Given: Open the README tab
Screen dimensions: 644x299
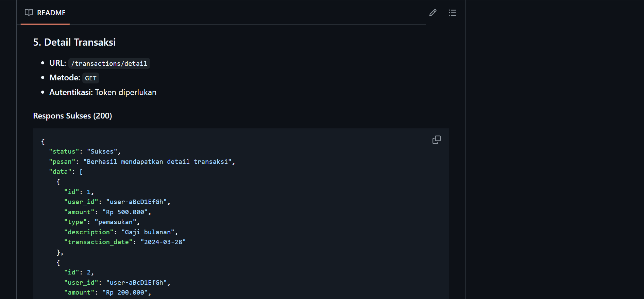Looking at the screenshot, I should tap(51, 13).
